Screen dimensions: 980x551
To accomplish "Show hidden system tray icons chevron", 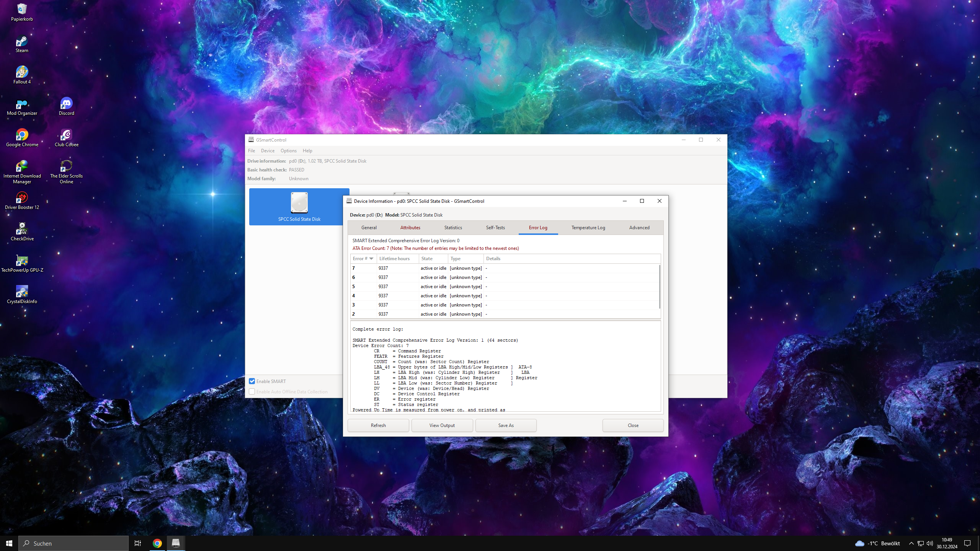I will [911, 543].
